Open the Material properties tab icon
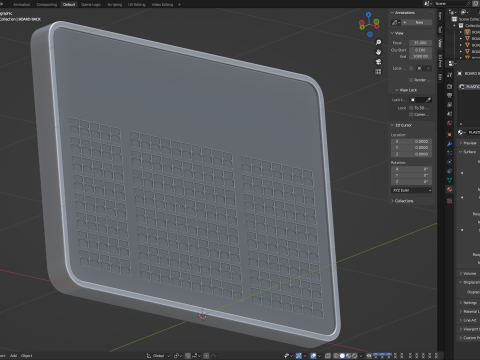This screenshot has width=480, height=360. [x=450, y=189]
